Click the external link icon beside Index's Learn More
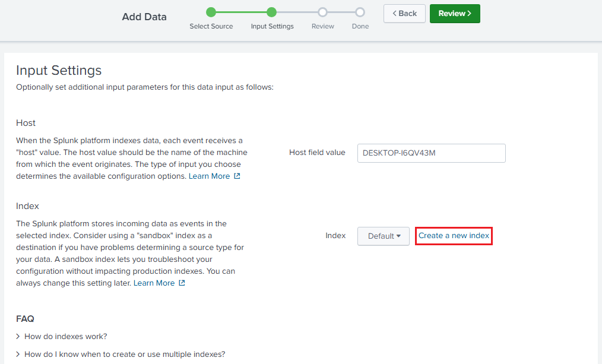 [181, 283]
